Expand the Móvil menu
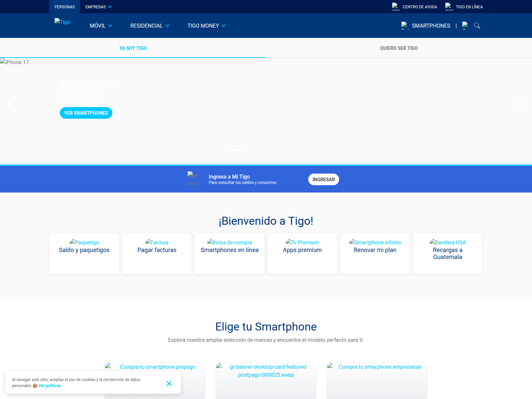Screen dimensions: 532x399 pyautogui.click(x=101, y=26)
